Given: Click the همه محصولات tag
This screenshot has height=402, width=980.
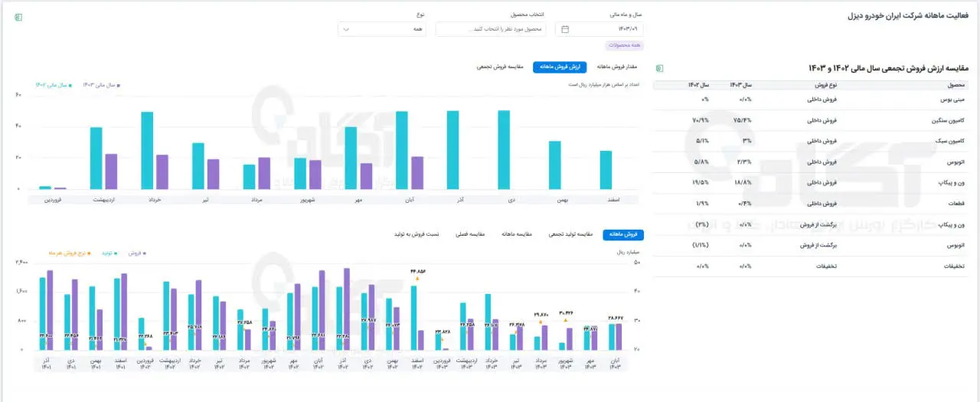Looking at the screenshot, I should click(626, 46).
